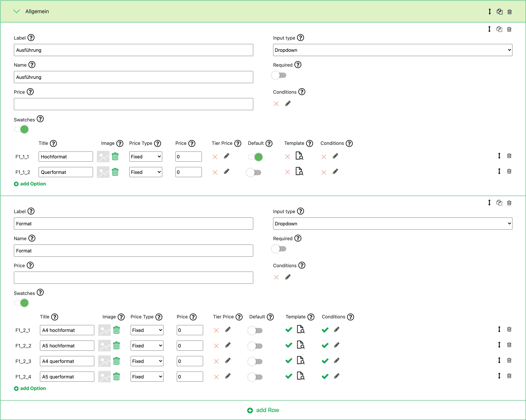
Task: Enable Default toggle for Querformat option
Action: tap(254, 173)
